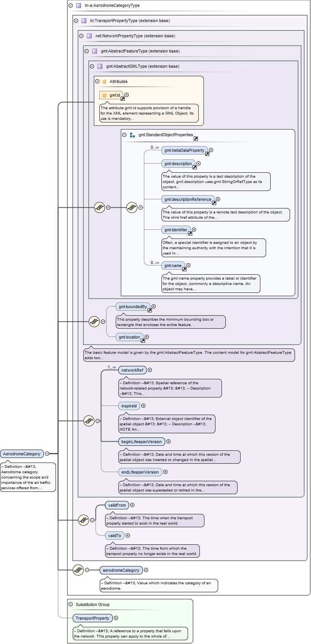The height and width of the screenshot is (644, 311).
Task: Select the validFrom element
Action: pyautogui.click(x=117, y=505)
